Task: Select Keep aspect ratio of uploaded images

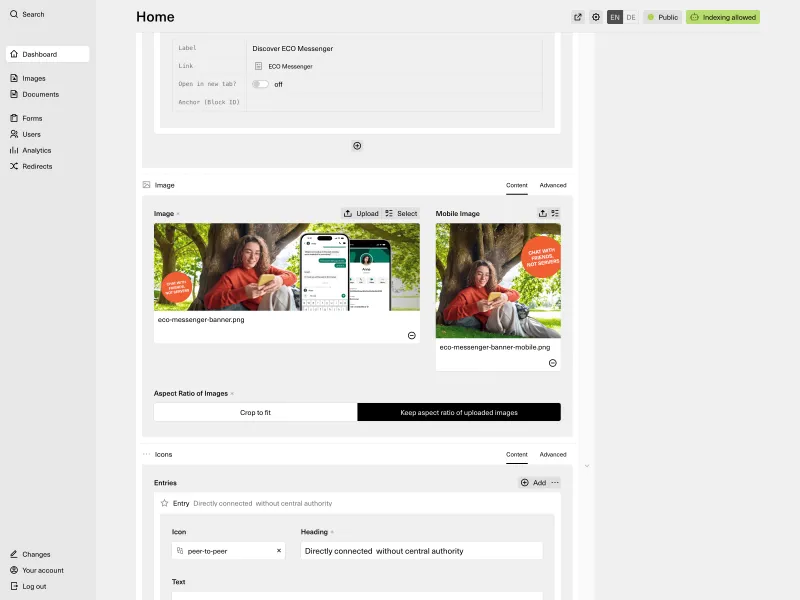Action: coord(459,411)
